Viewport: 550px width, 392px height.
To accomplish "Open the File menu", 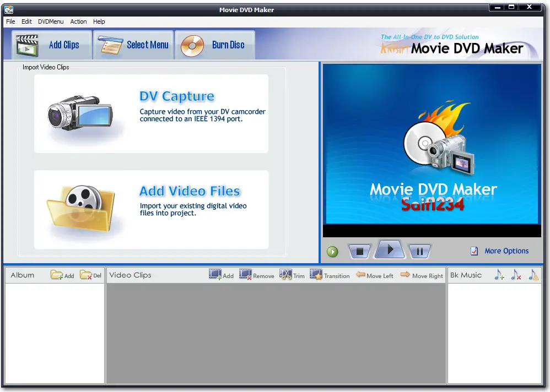I will pos(10,21).
